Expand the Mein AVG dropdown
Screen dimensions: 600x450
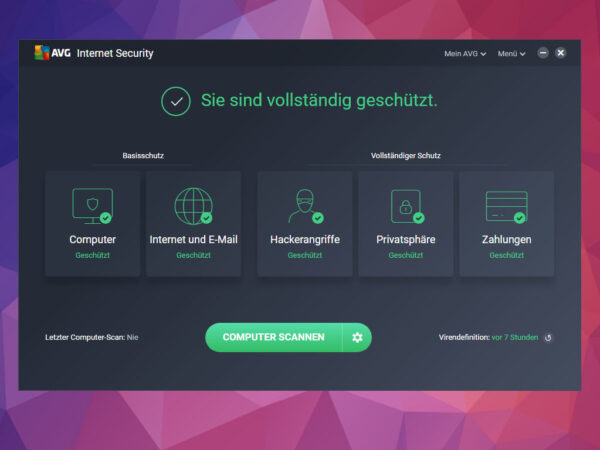[465, 54]
